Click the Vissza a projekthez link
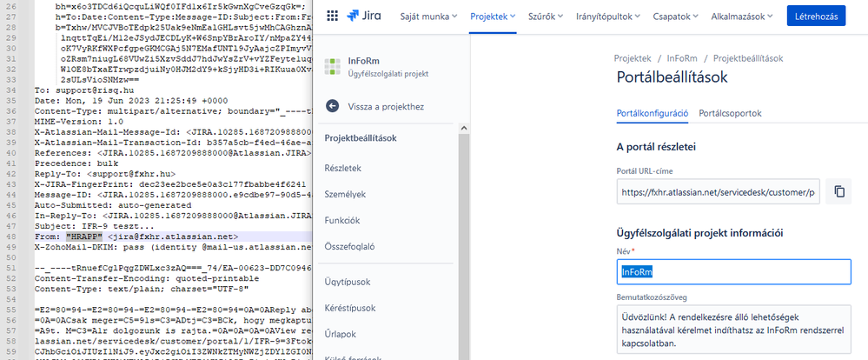Screen dimensions: 868x360 click(386, 106)
